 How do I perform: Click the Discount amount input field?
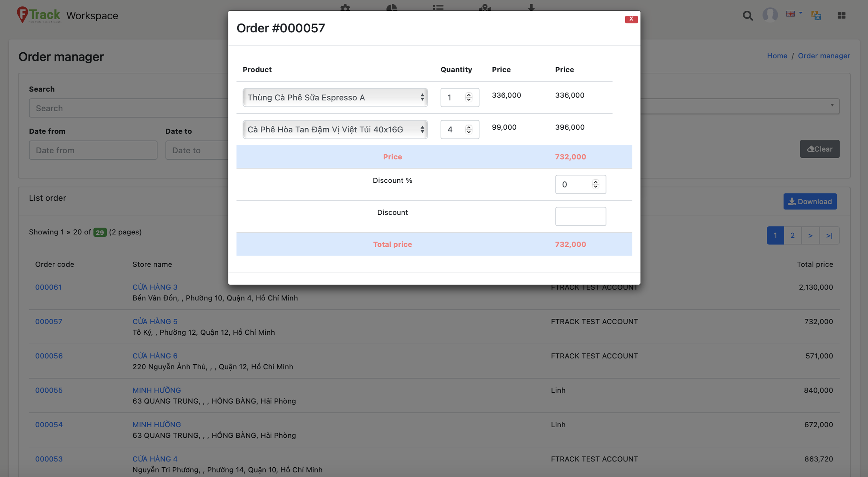(x=580, y=216)
